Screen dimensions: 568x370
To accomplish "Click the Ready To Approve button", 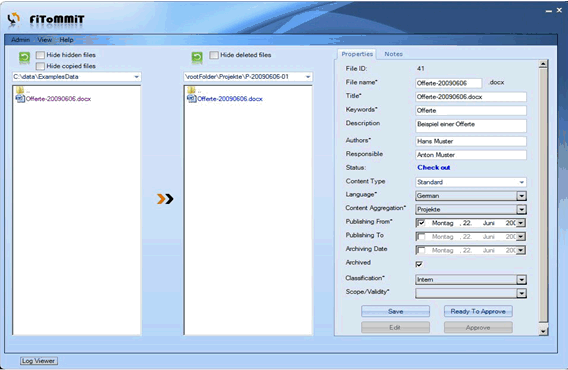I will [x=478, y=311].
